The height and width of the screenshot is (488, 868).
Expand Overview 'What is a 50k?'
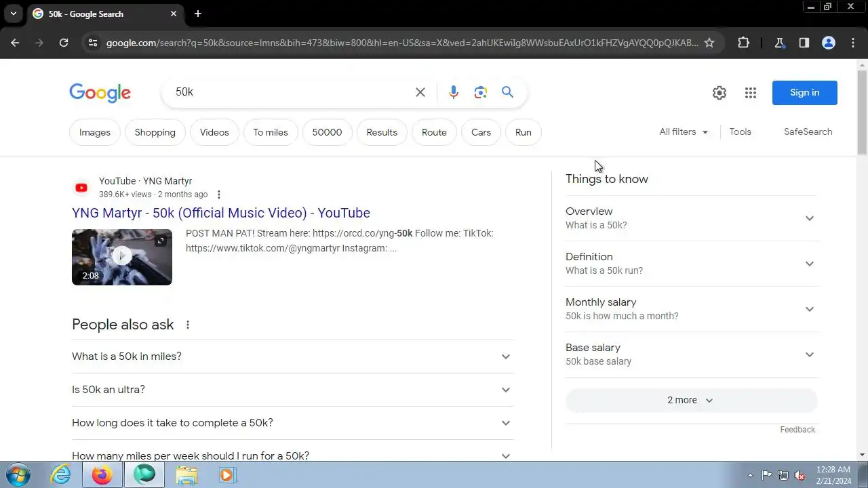pyautogui.click(x=691, y=218)
